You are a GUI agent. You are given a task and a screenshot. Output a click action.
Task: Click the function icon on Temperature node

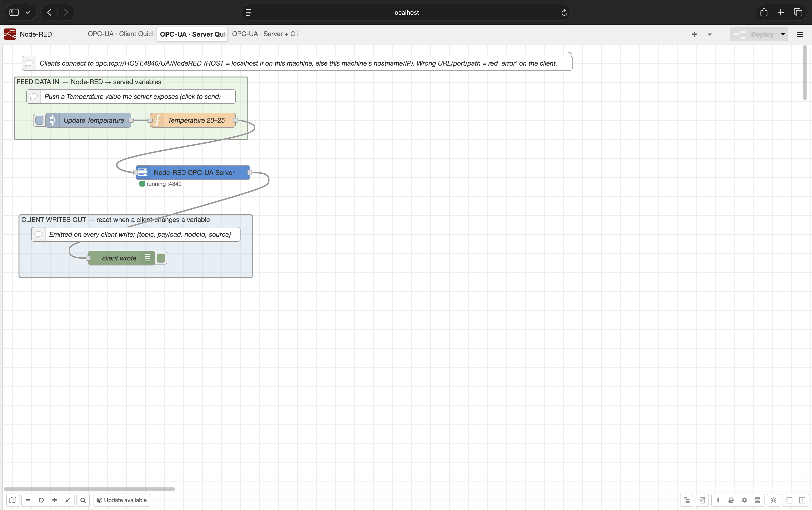click(x=157, y=120)
